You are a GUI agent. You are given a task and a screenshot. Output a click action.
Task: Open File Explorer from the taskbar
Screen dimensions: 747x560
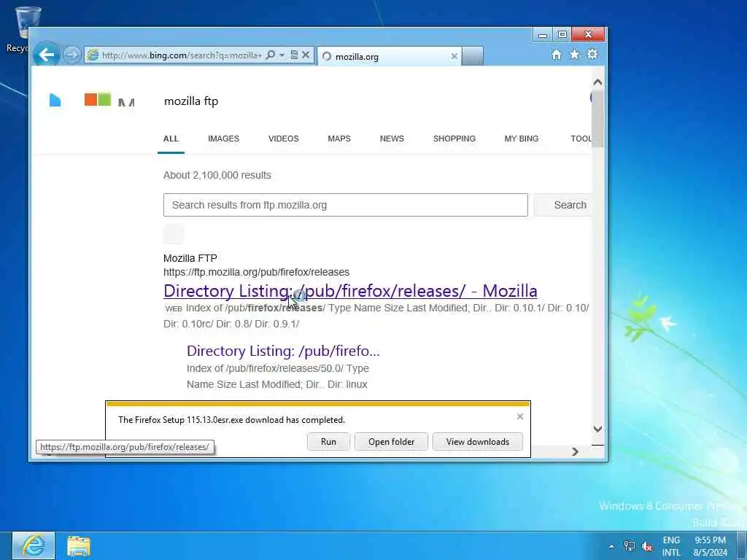[x=79, y=546]
